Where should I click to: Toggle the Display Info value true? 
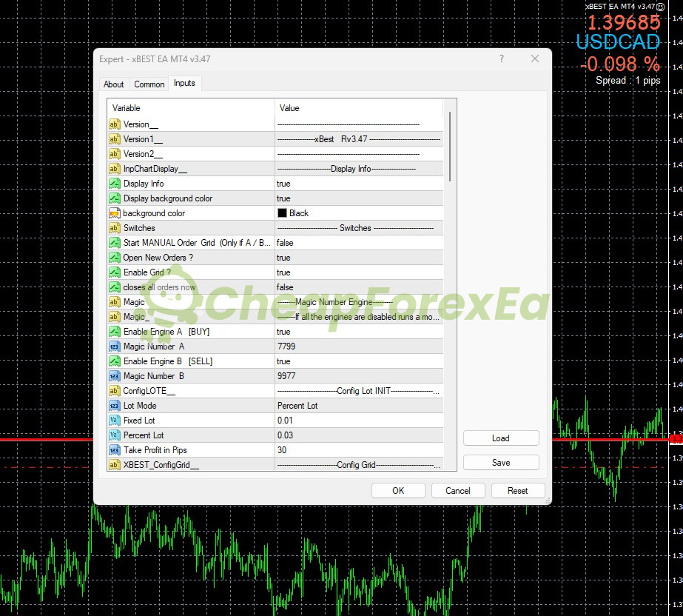[359, 184]
